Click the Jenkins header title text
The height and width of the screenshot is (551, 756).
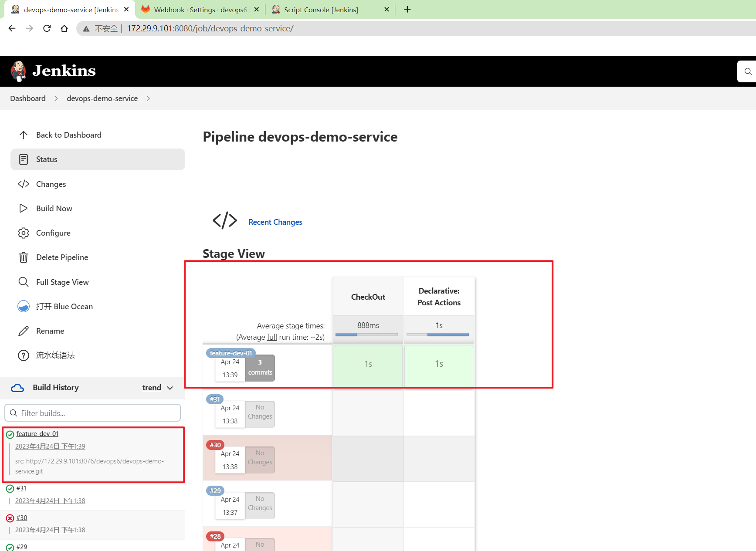[64, 71]
